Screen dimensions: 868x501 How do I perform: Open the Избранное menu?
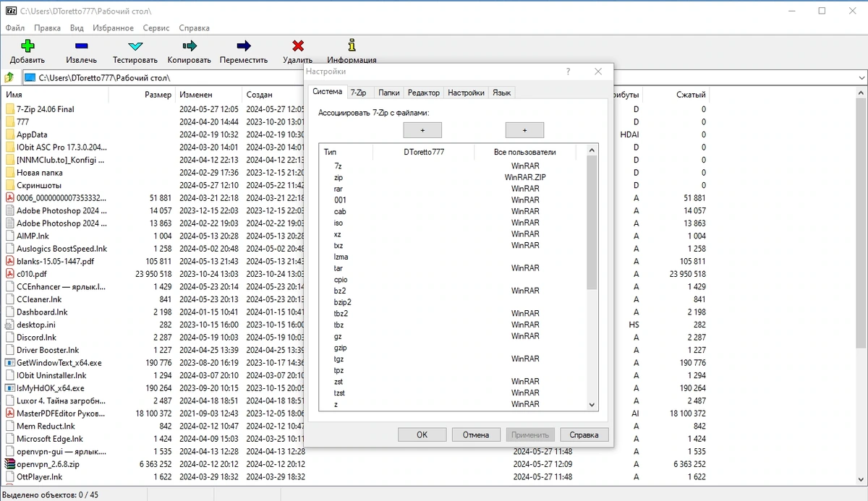[x=113, y=27]
